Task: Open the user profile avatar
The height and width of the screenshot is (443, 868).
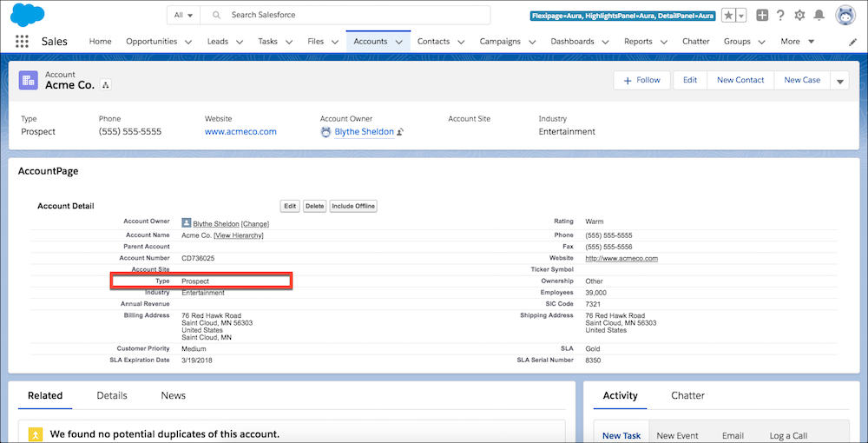Action: click(845, 16)
